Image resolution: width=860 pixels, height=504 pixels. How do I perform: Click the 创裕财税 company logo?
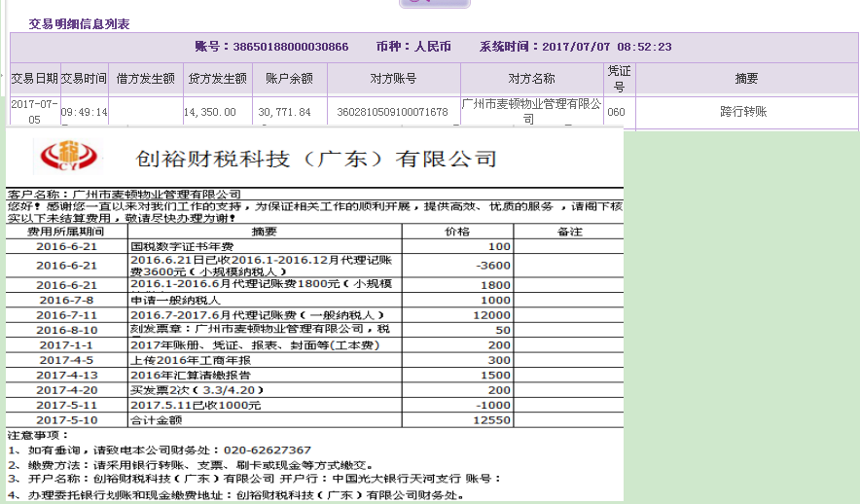click(x=68, y=156)
